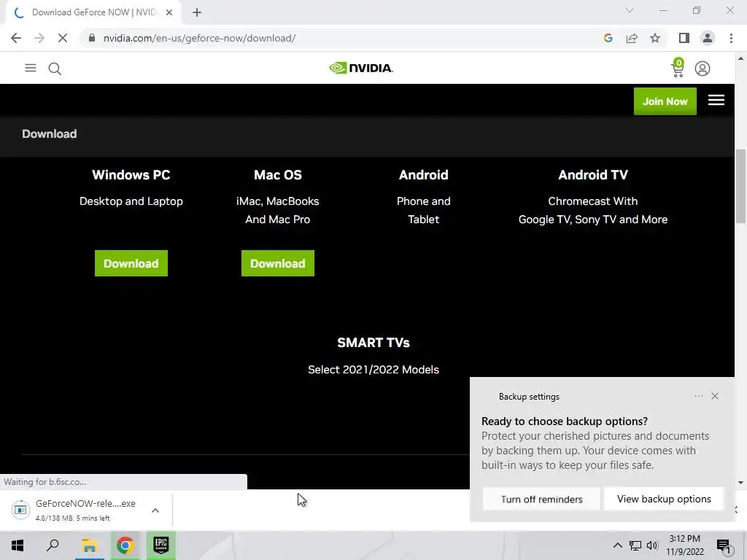Bookmark this page with the star
The height and width of the screenshot is (560, 747).
[x=655, y=38]
